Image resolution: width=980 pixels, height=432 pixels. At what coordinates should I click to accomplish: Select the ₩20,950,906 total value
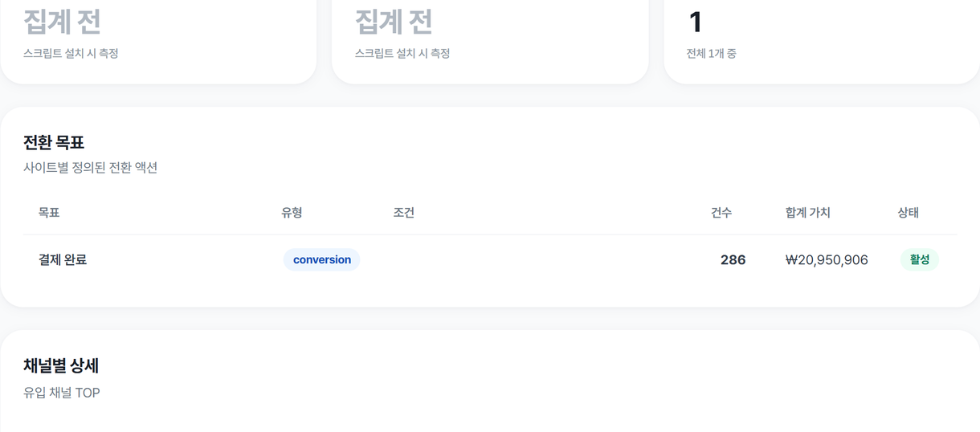pos(827,259)
